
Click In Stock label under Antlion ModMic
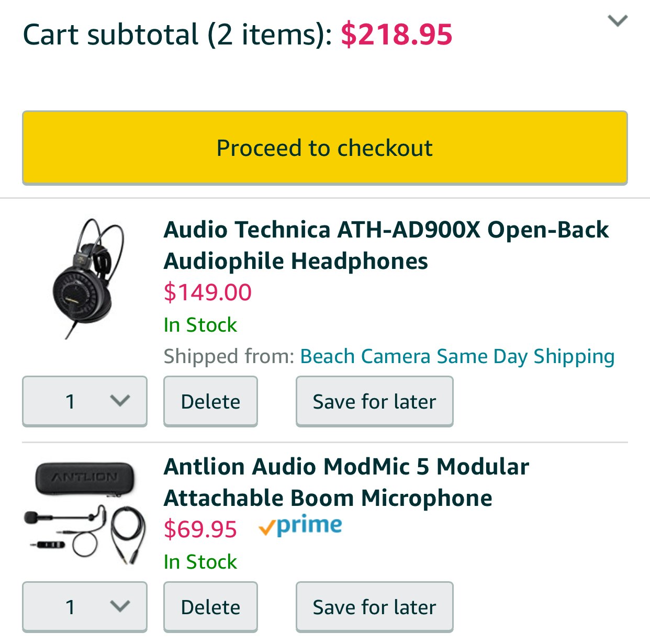(200, 562)
